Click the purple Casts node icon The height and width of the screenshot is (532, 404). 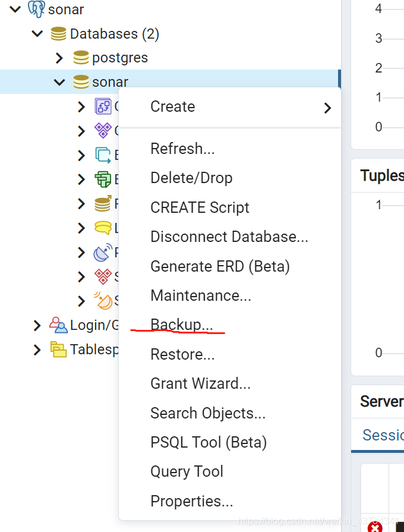click(103, 106)
